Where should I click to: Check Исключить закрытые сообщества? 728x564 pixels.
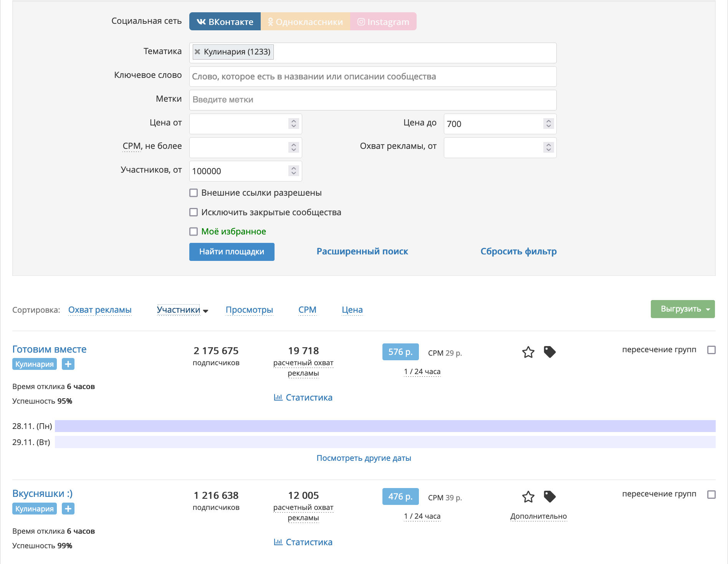194,212
